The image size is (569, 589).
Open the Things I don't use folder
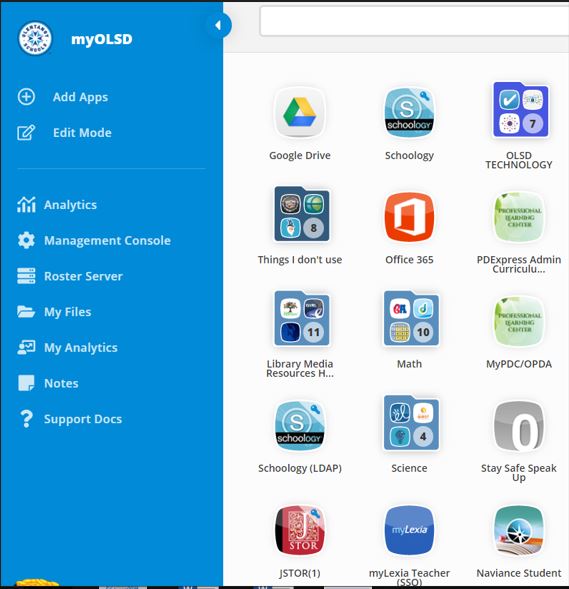(302, 214)
